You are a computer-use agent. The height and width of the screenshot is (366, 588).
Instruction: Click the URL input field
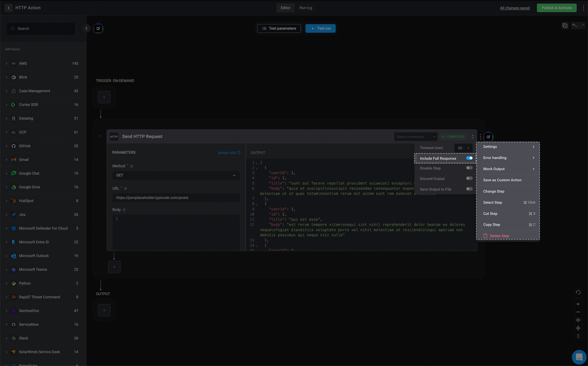coord(176,198)
